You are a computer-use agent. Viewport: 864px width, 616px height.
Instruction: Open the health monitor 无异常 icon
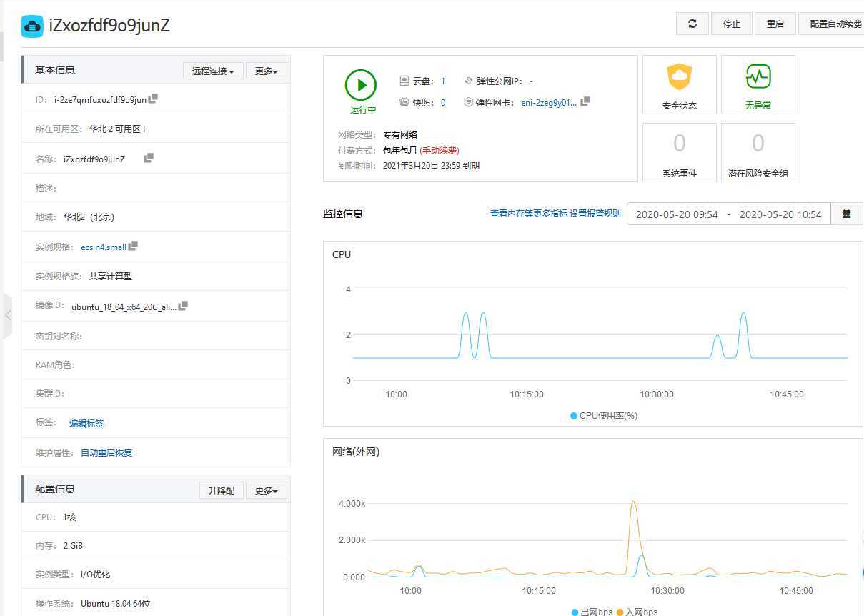(x=758, y=76)
